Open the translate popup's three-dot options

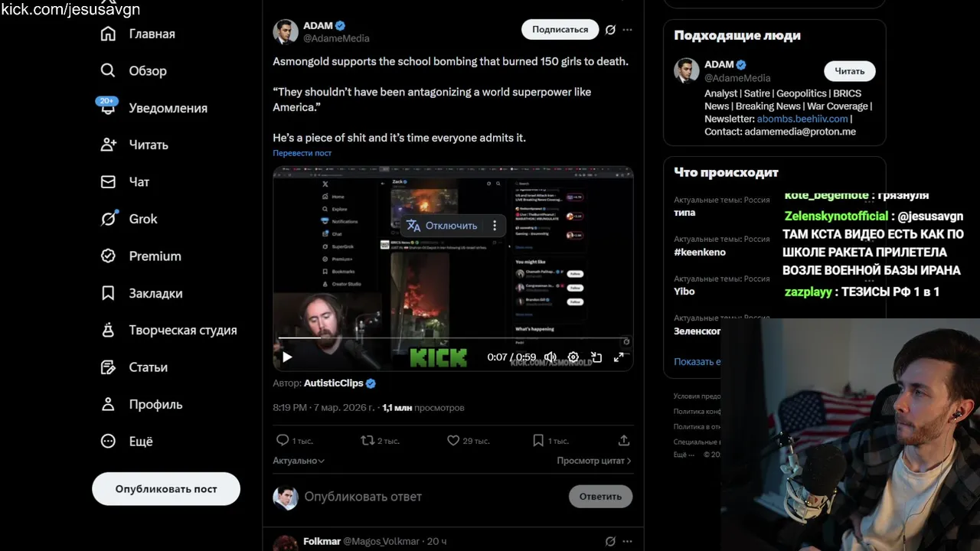click(495, 226)
